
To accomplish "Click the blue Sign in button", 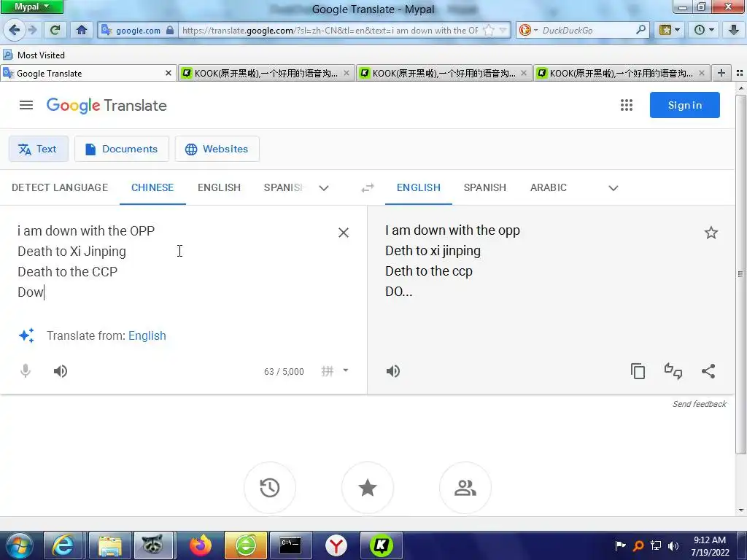I will point(684,105).
